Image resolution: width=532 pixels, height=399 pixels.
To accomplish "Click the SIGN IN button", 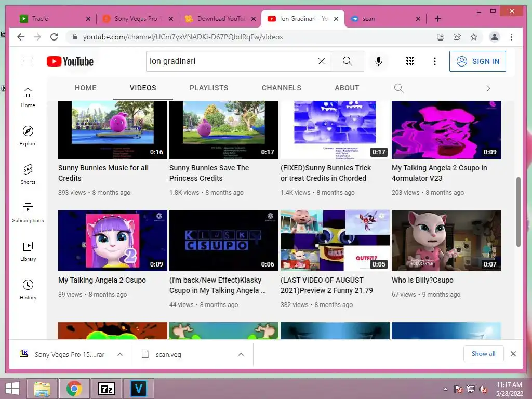I will point(477,61).
